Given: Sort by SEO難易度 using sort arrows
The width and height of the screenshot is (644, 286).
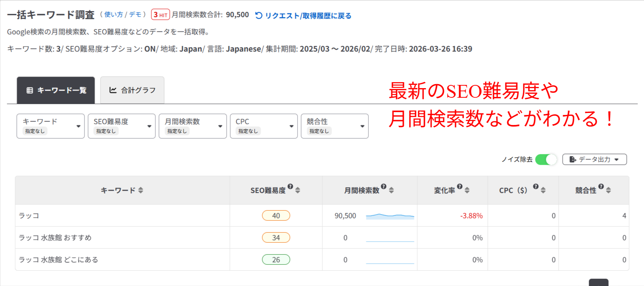Looking at the screenshot, I should tap(298, 190).
